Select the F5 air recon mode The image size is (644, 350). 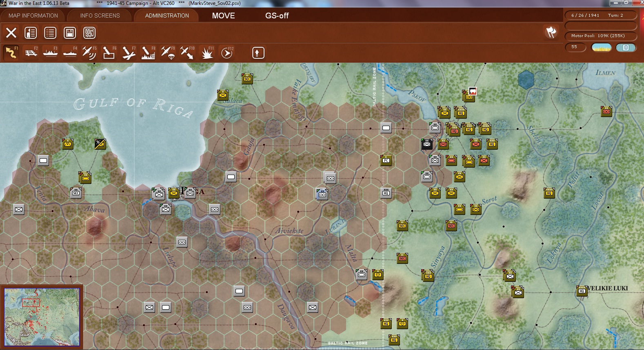(x=89, y=53)
